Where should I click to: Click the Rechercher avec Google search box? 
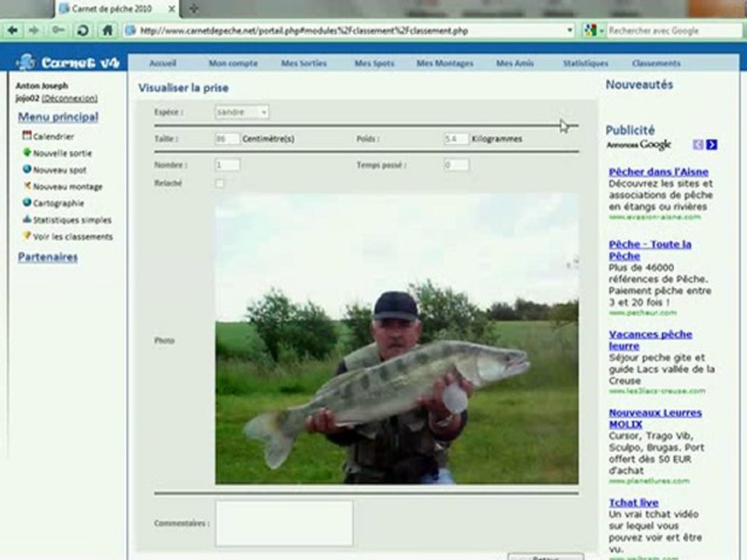pyautogui.click(x=672, y=31)
